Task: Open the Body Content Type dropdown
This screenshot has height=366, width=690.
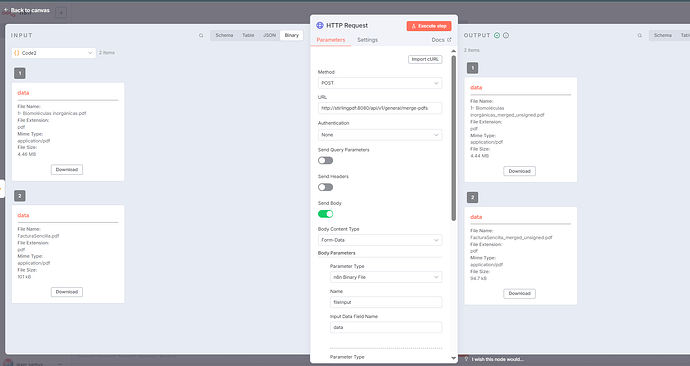Action: [x=380, y=240]
